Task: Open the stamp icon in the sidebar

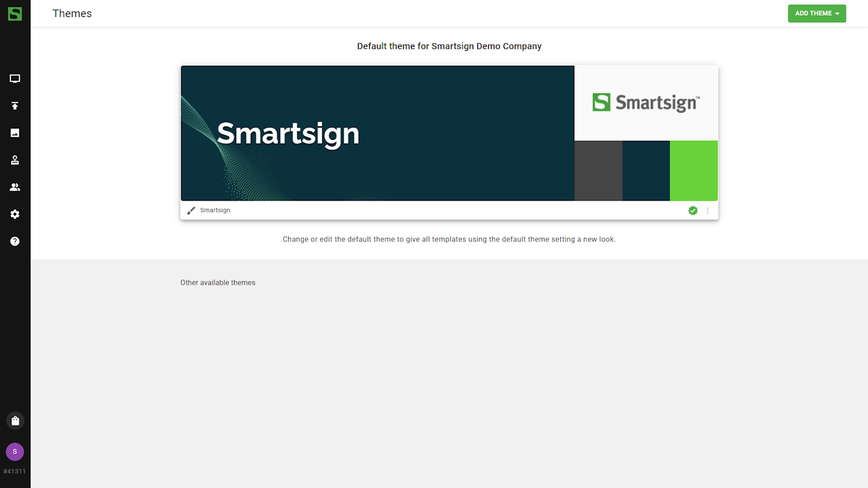Action: pyautogui.click(x=15, y=160)
